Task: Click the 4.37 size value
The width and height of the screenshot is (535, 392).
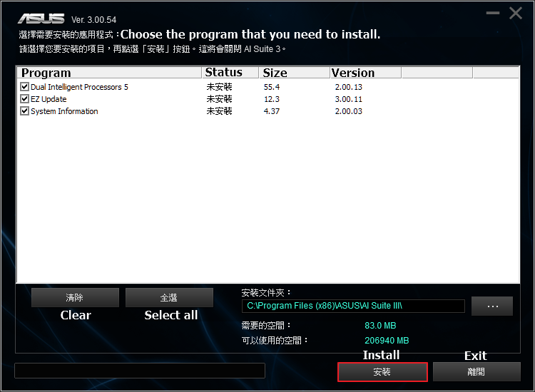Action: click(x=272, y=111)
